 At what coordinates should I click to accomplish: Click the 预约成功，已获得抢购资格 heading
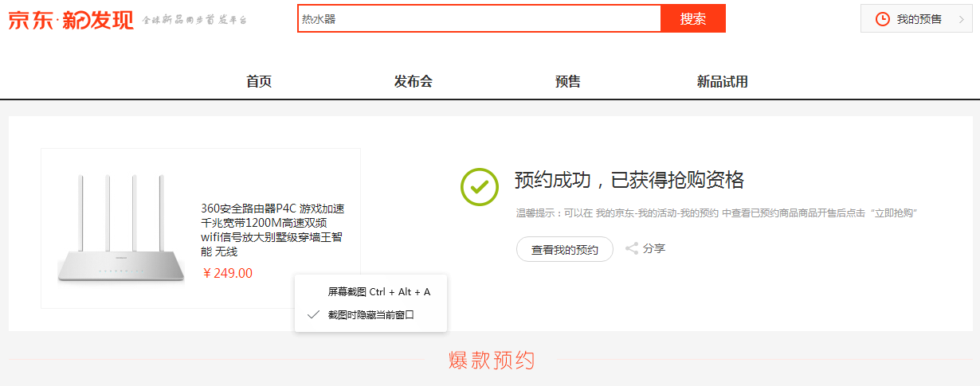pos(629,180)
